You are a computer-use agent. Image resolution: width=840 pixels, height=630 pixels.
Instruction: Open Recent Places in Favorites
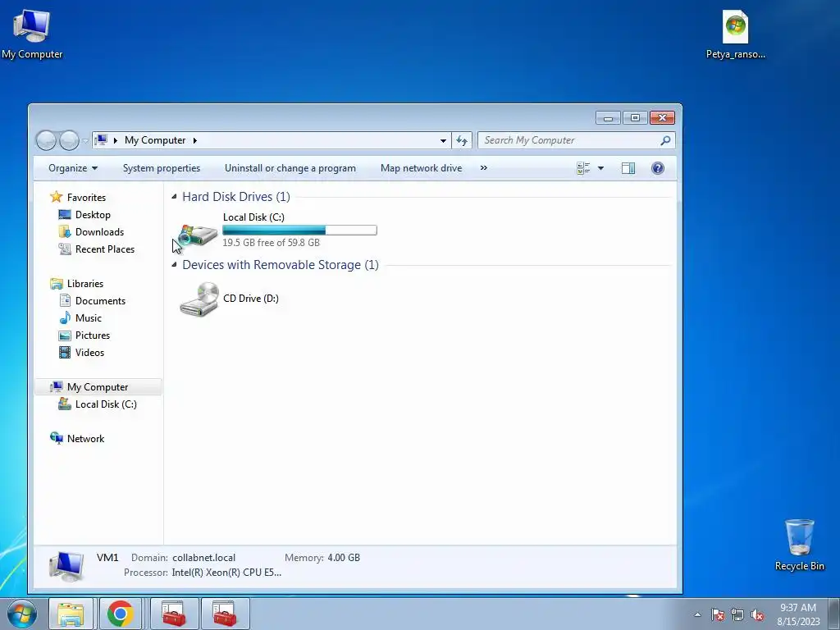point(104,249)
